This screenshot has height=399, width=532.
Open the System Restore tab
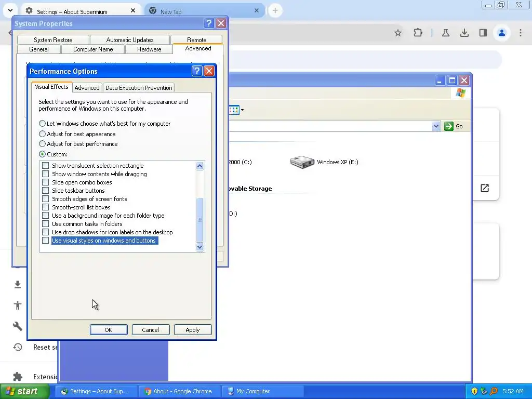pos(53,39)
